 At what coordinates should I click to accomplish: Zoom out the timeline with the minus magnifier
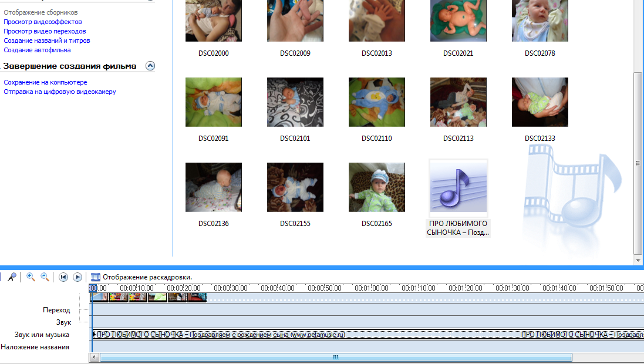[x=45, y=277]
